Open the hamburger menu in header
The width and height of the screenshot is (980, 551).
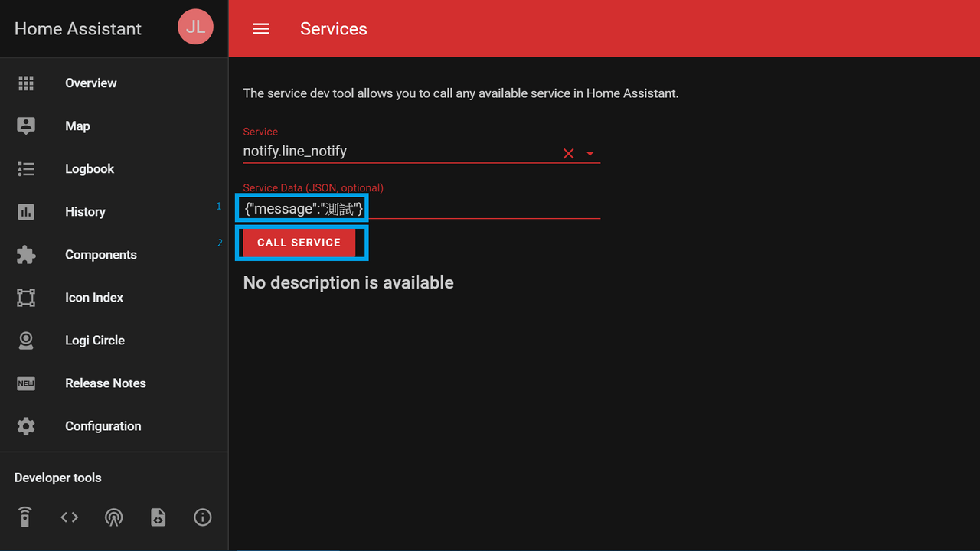tap(261, 29)
